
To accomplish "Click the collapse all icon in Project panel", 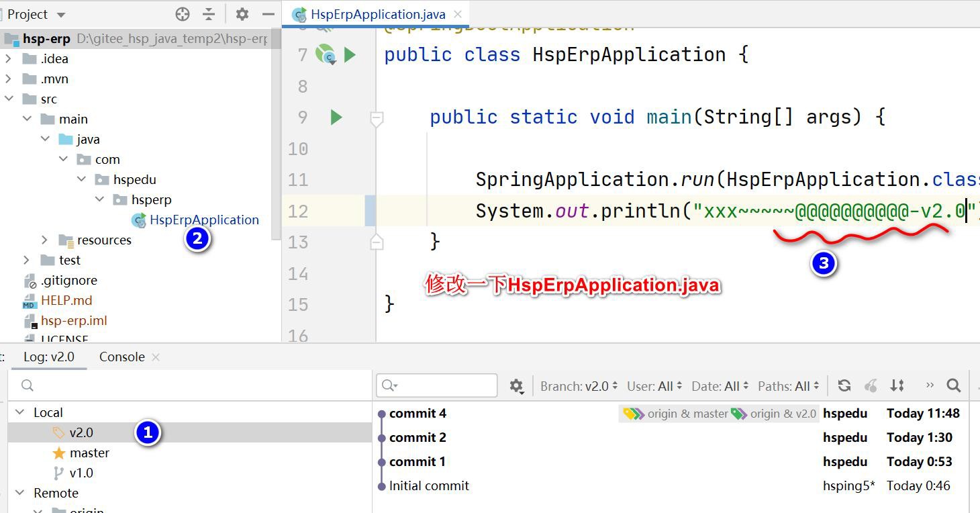I will [209, 14].
